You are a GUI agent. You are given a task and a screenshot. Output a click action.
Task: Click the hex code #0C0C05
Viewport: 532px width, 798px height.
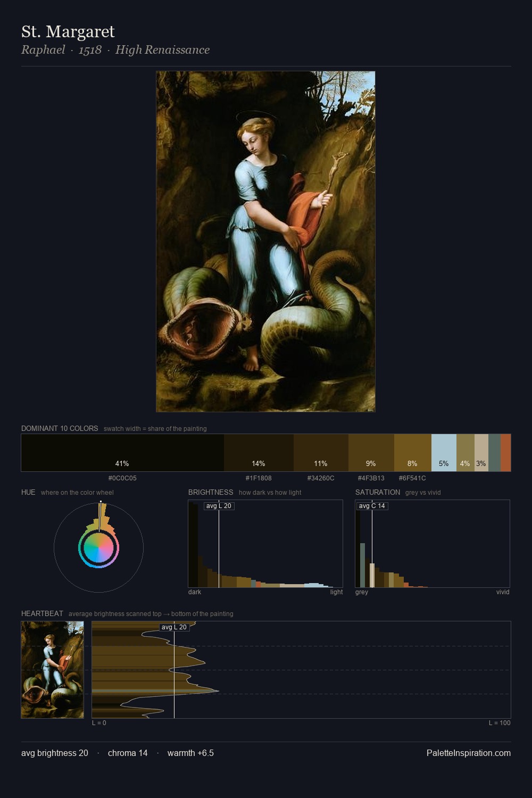[122, 478]
